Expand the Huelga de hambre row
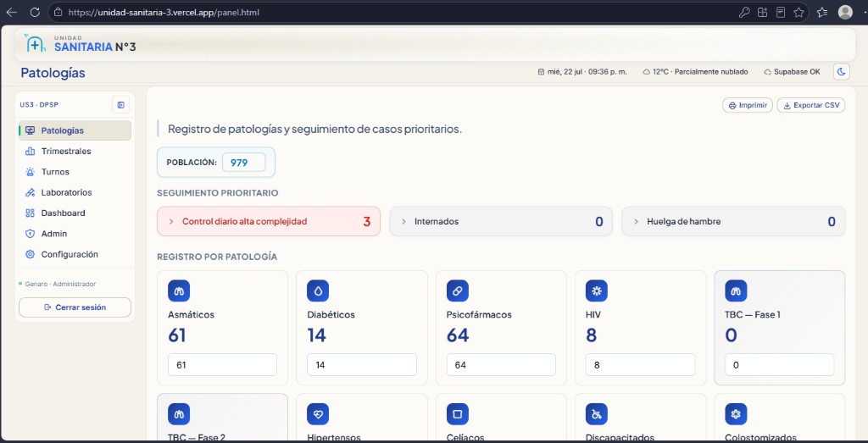The width and height of the screenshot is (868, 443). [733, 221]
